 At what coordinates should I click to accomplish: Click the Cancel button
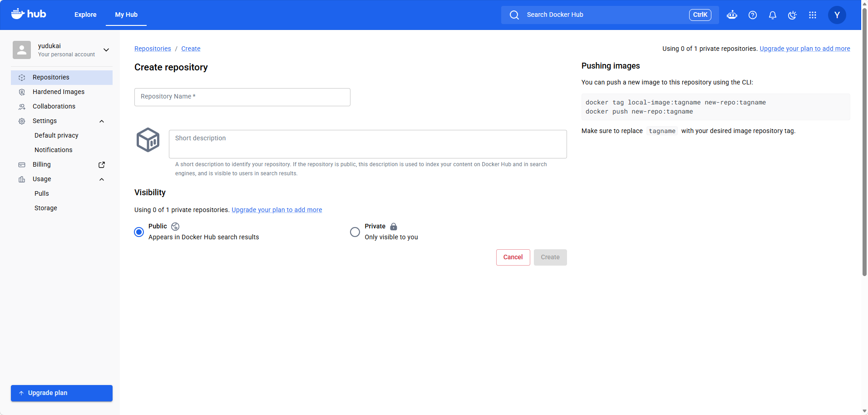pos(513,257)
